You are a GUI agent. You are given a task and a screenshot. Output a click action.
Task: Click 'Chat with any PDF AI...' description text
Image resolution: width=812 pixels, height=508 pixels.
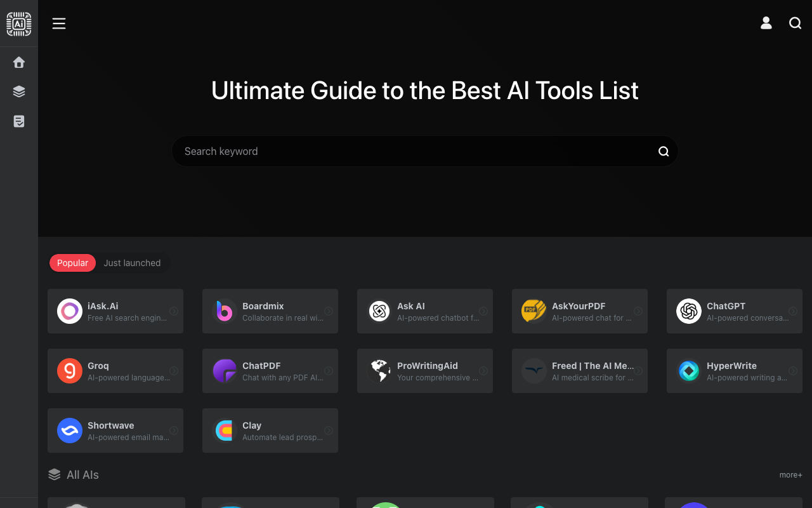pyautogui.click(x=283, y=378)
